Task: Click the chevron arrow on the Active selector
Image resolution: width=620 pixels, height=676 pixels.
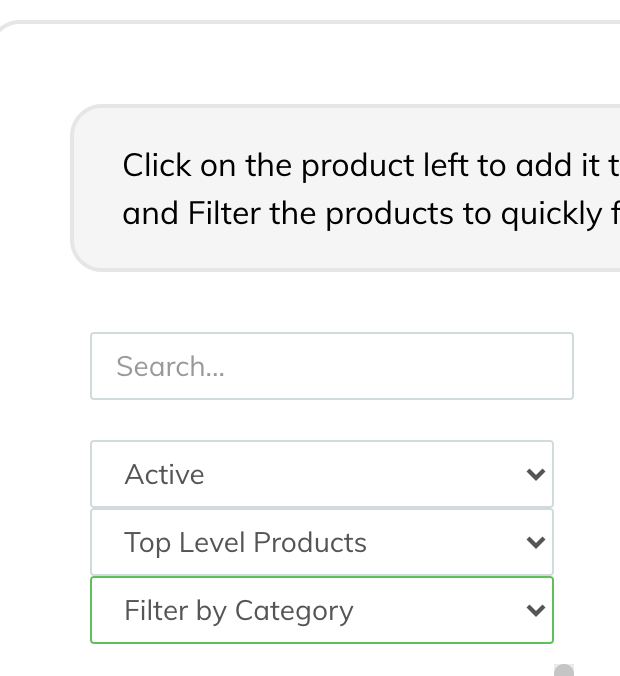Action: (x=536, y=474)
